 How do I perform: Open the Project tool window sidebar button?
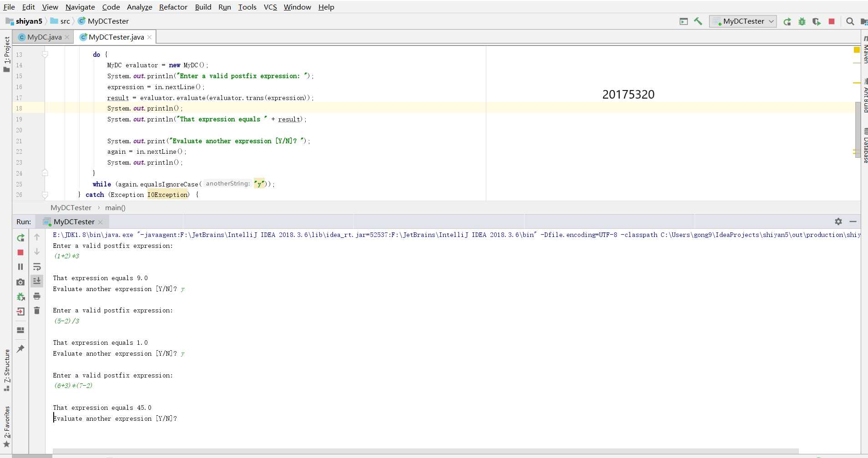[x=6, y=54]
